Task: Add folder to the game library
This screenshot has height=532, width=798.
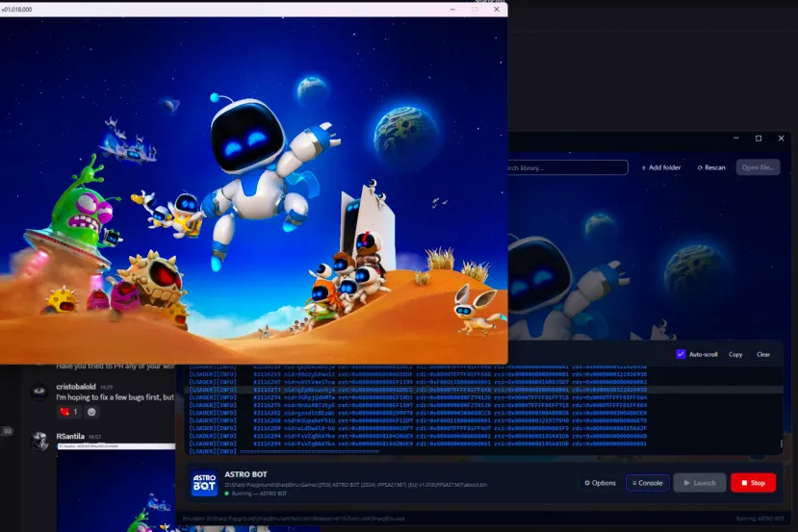Action: (660, 167)
